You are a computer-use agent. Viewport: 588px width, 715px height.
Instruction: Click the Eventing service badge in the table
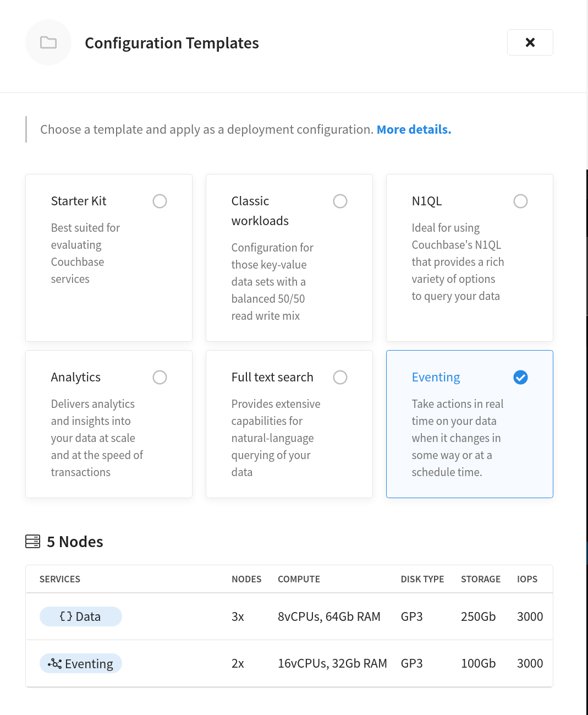[x=80, y=663]
